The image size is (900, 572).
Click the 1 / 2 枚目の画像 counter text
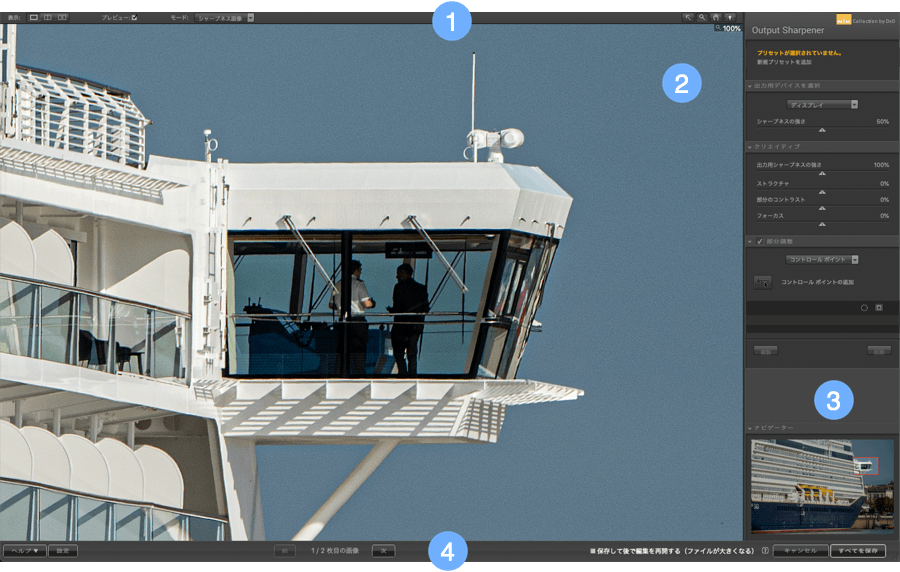tap(335, 551)
